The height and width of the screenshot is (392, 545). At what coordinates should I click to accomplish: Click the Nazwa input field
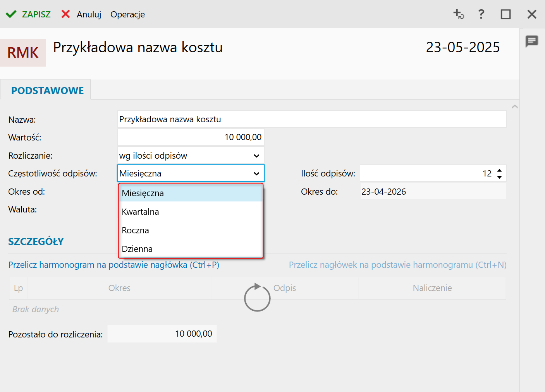click(312, 119)
